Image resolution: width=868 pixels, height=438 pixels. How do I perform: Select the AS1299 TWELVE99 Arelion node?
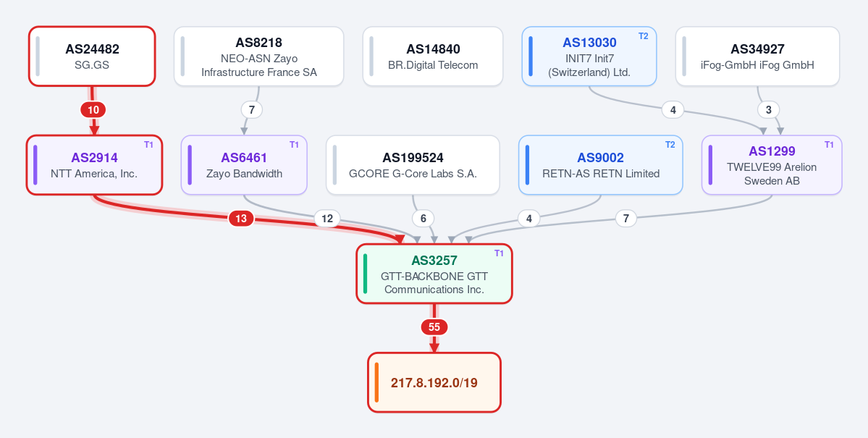pos(772,165)
